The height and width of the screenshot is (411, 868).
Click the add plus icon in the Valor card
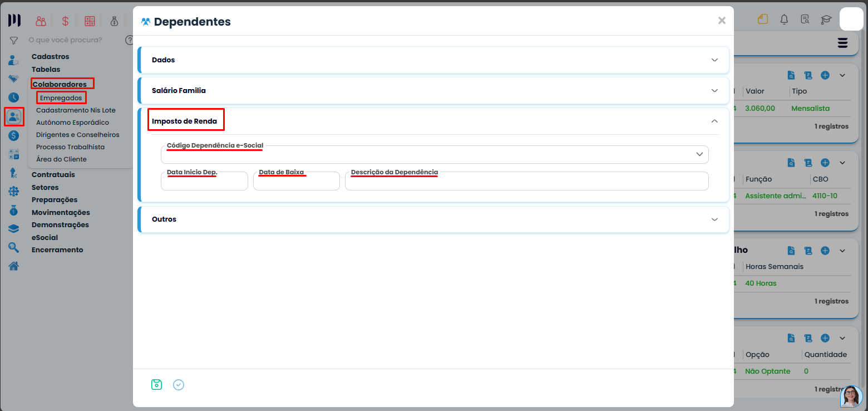(x=825, y=75)
